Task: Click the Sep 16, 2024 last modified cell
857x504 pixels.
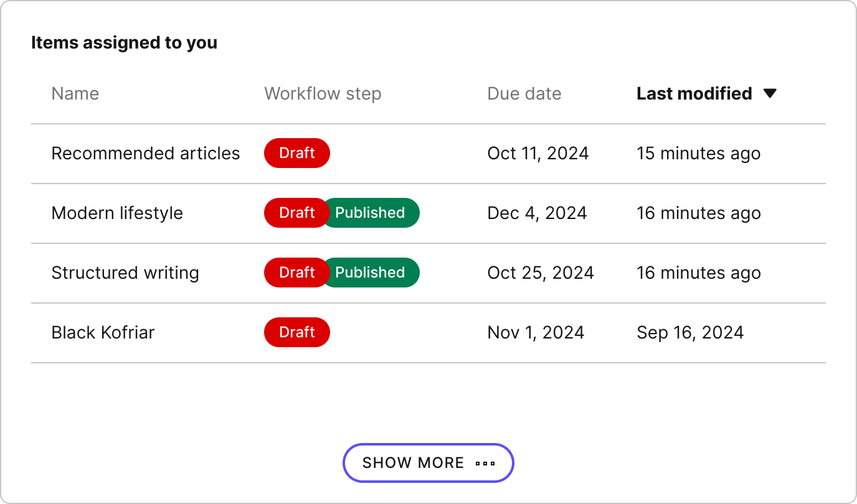Action: [689, 333]
